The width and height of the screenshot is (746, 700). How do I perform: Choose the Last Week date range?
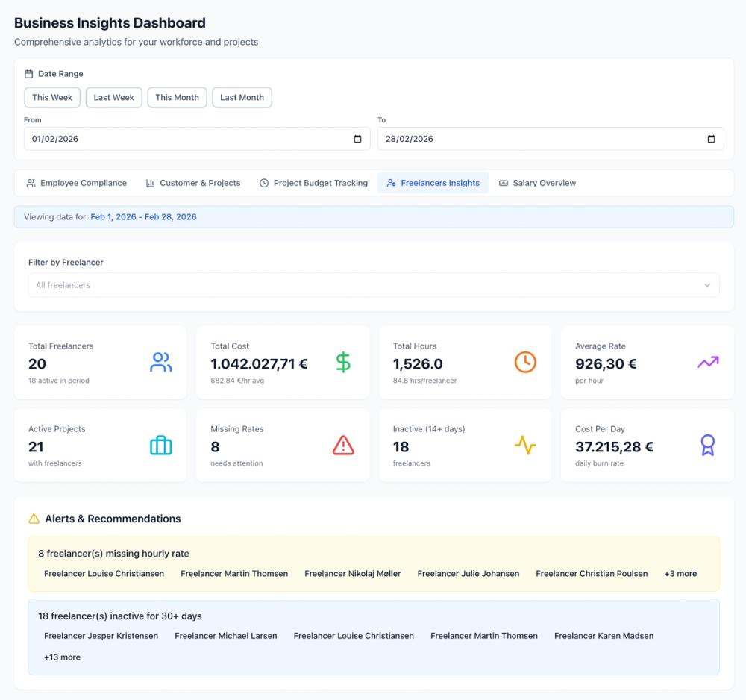[x=113, y=98]
